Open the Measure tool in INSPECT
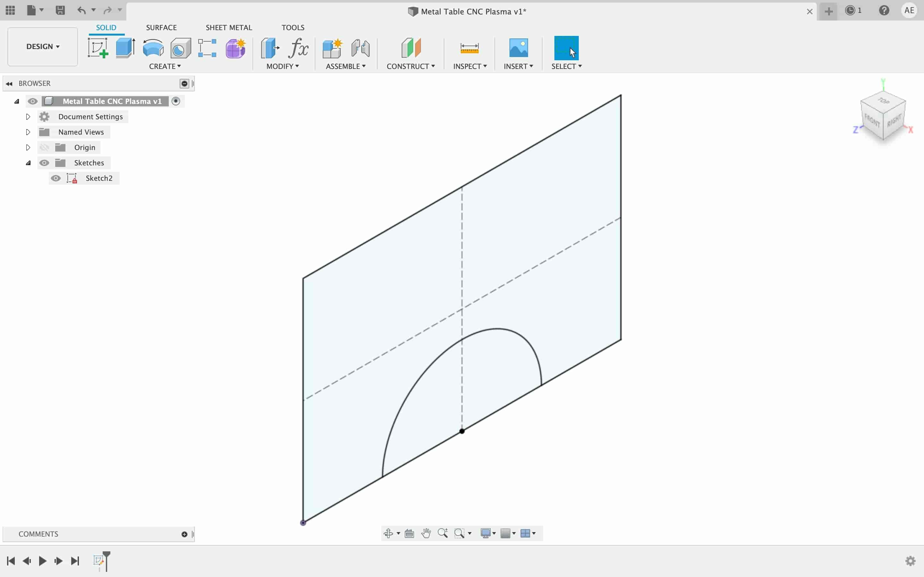 point(470,47)
